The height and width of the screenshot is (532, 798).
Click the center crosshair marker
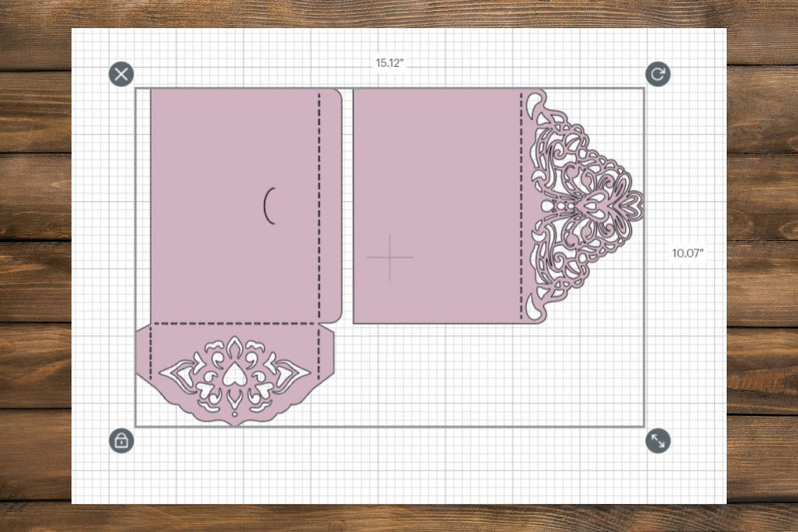[390, 257]
